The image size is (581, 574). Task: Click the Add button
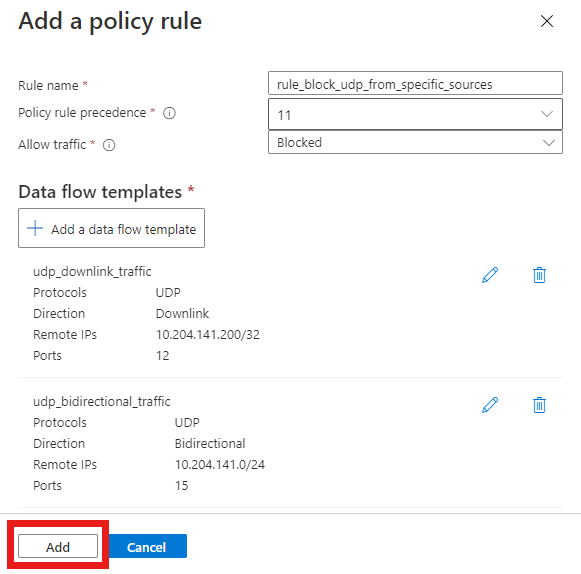[x=58, y=546]
